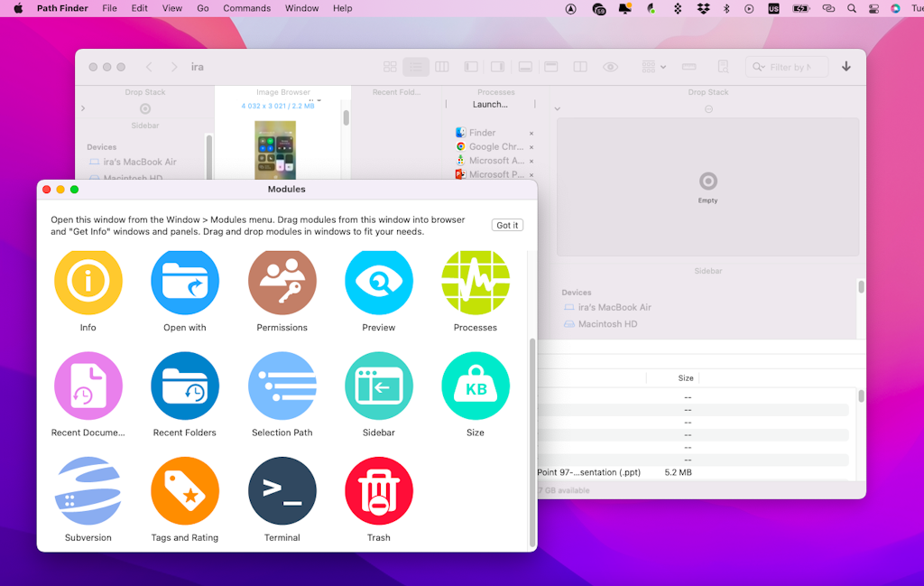Screen dimensions: 924x586
Task: Switch to icon grid view in the toolbar
Action: point(389,66)
